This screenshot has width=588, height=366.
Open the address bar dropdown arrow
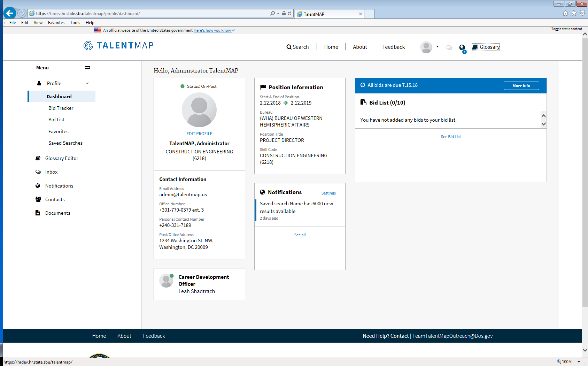point(278,13)
